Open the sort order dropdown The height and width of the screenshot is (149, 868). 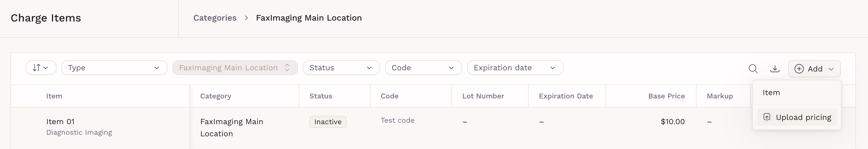coord(41,68)
